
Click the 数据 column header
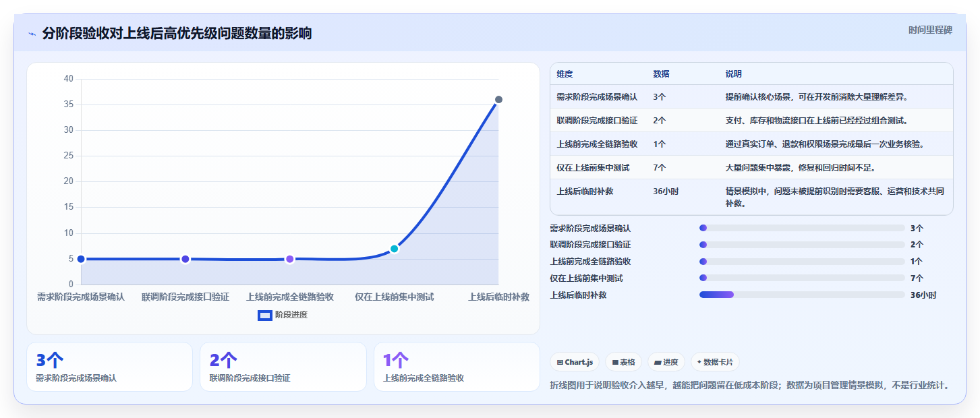pos(661,74)
